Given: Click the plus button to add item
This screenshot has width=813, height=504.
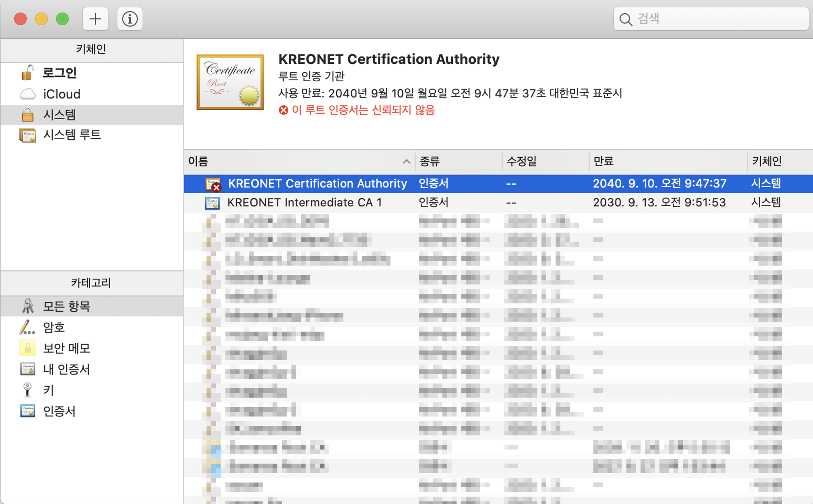Looking at the screenshot, I should (x=95, y=19).
